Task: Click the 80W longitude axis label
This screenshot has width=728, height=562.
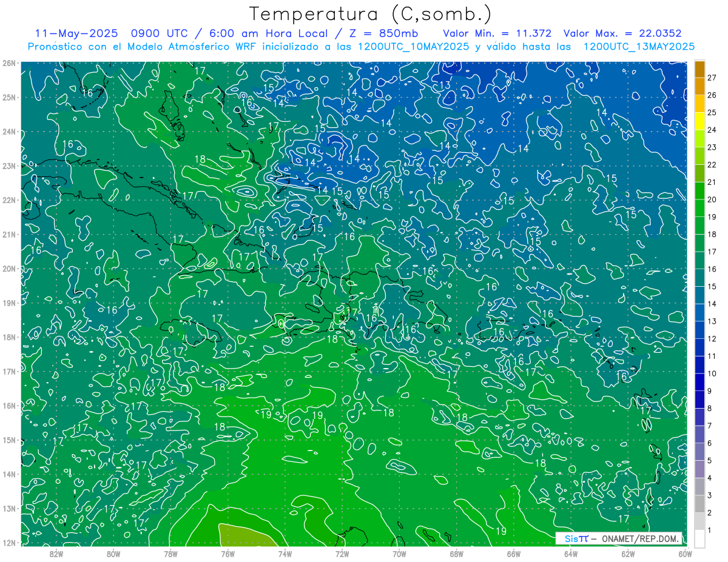Action: (x=113, y=554)
